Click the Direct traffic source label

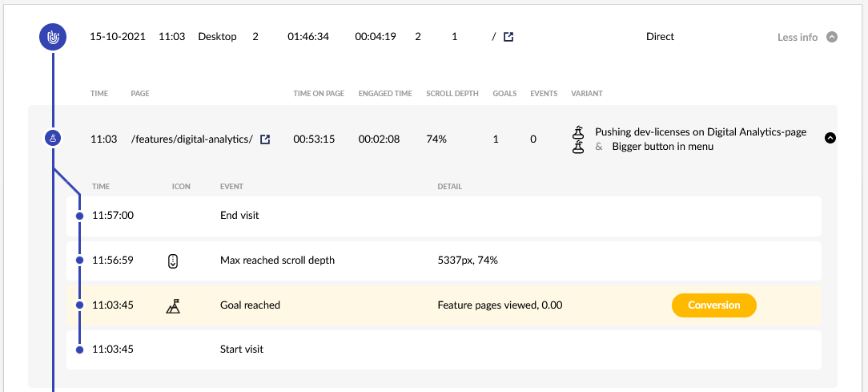pyautogui.click(x=660, y=37)
